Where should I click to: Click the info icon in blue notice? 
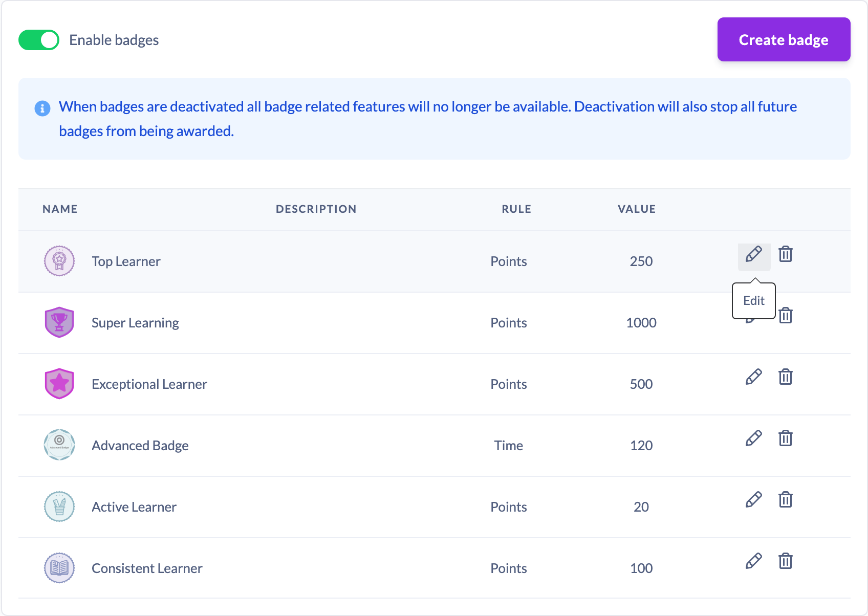[x=42, y=108]
